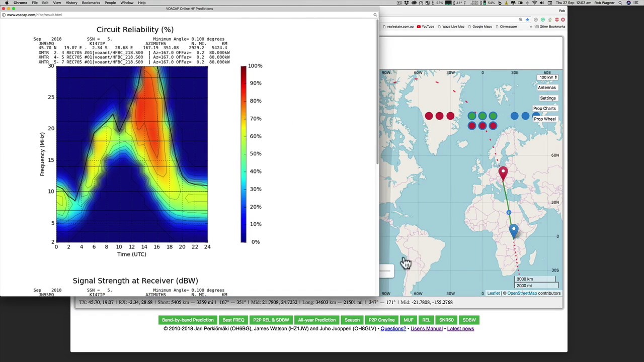Click the All-year Prediction button
Screen dimensions: 644x362
316,320
